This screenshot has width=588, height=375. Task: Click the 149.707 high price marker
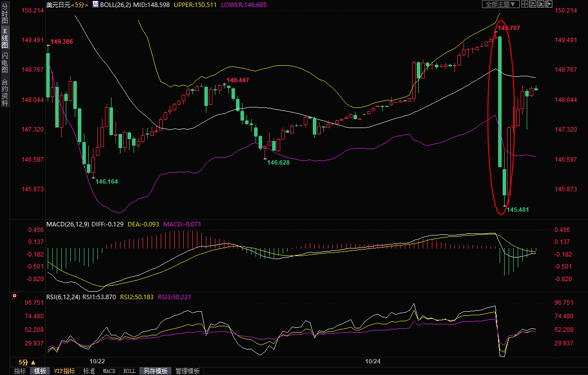point(509,28)
